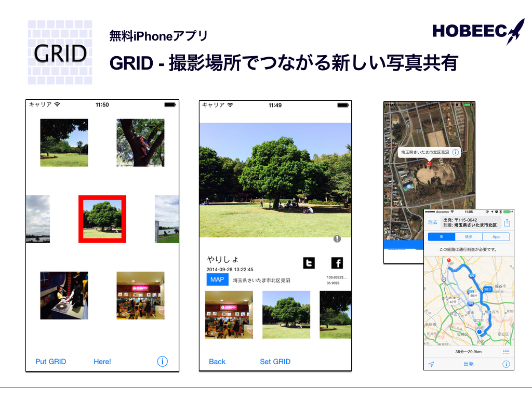
Task: Tap the current location arrow icon
Action: (431, 364)
